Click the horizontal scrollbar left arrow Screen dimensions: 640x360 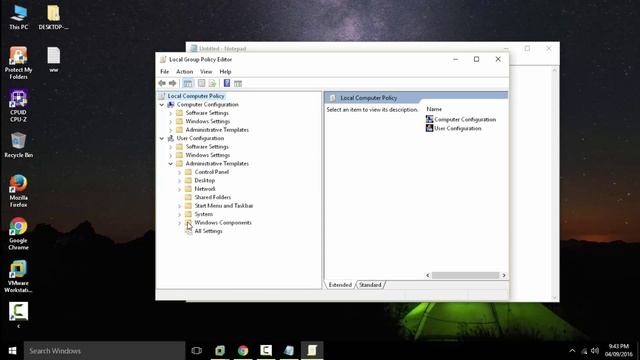[428, 276]
